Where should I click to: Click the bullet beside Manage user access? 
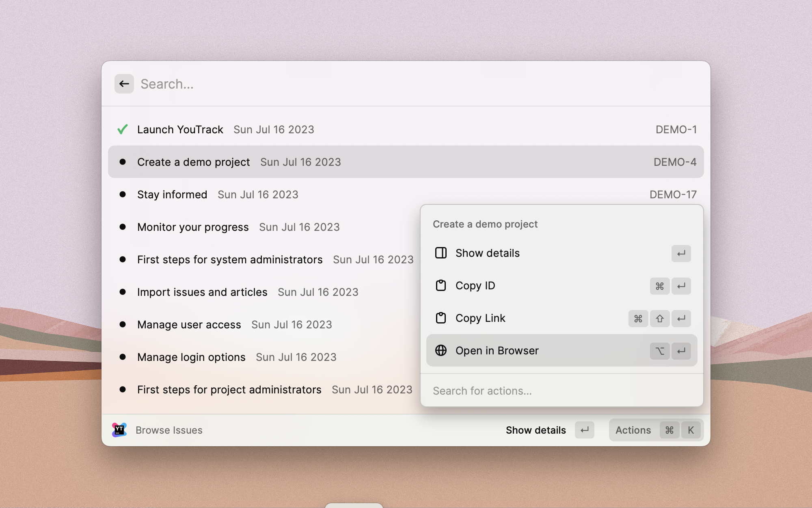click(123, 324)
